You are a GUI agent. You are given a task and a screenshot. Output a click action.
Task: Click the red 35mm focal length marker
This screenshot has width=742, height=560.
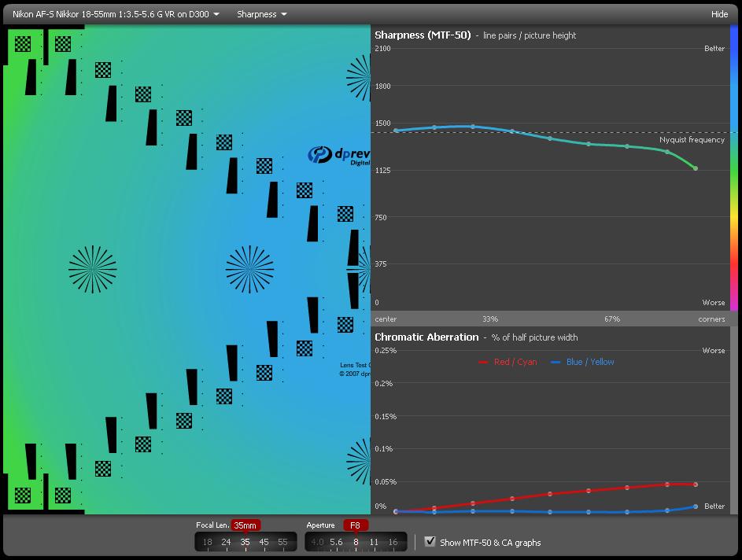[245, 525]
